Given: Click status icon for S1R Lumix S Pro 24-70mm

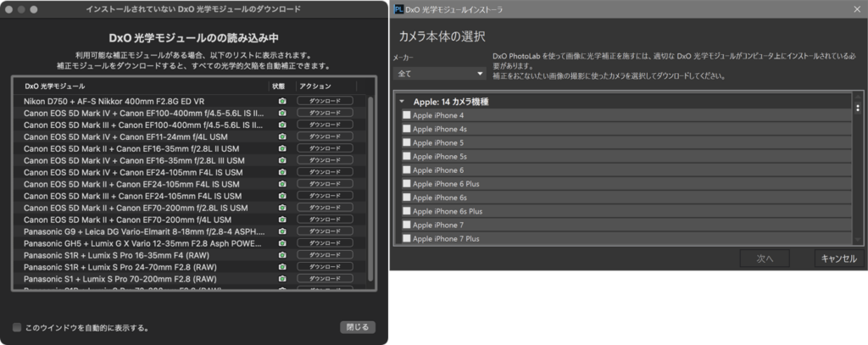Looking at the screenshot, I should tap(282, 267).
